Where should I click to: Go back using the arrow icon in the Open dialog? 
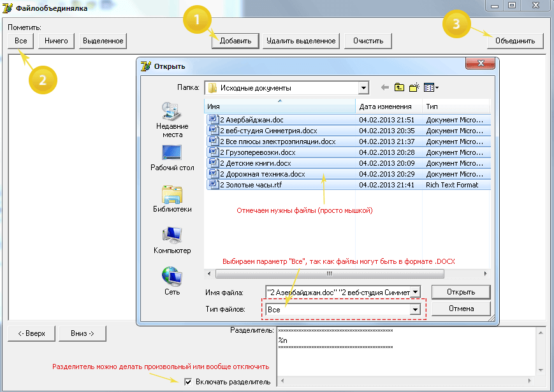point(385,87)
